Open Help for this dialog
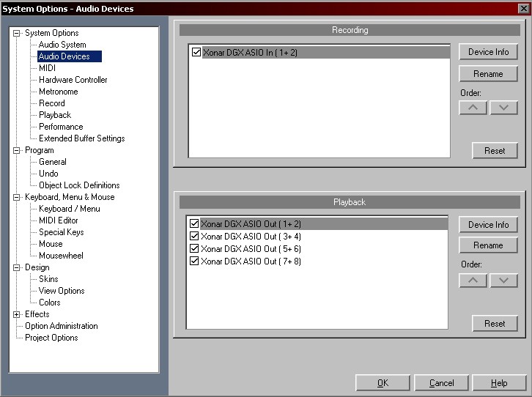The width and height of the screenshot is (532, 397). [499, 383]
